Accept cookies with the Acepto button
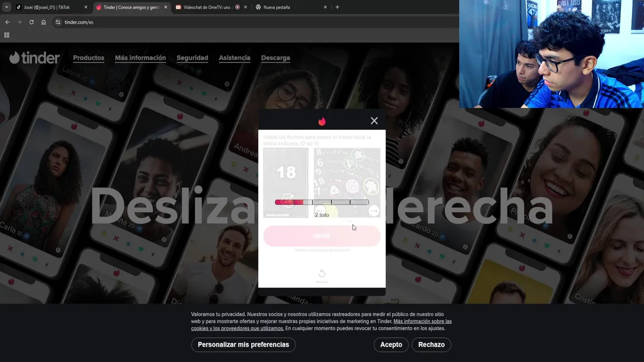This screenshot has height=362, width=644. click(x=391, y=344)
